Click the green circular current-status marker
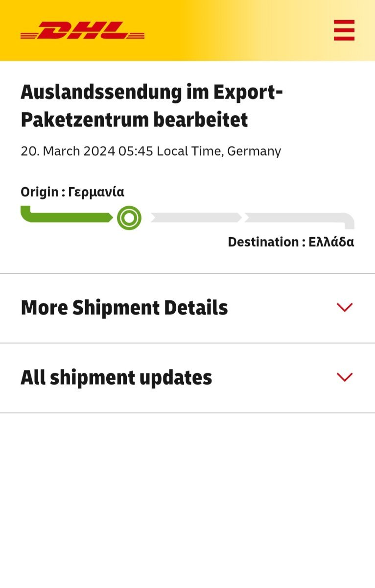Viewport: 375px width, 588px height. coord(129,218)
